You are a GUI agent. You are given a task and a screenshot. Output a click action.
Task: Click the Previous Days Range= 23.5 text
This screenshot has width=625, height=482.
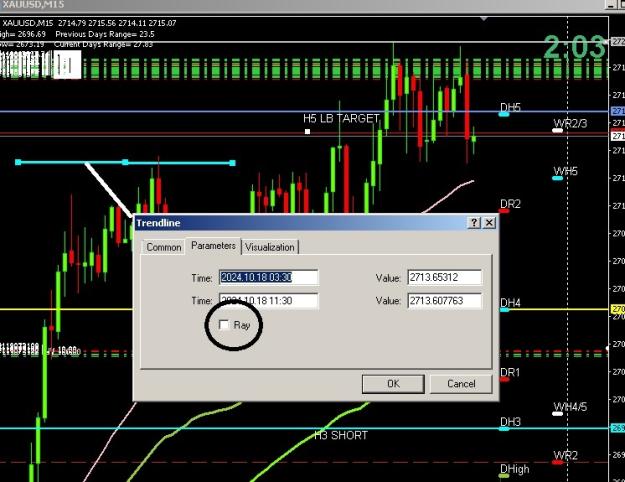coord(105,34)
